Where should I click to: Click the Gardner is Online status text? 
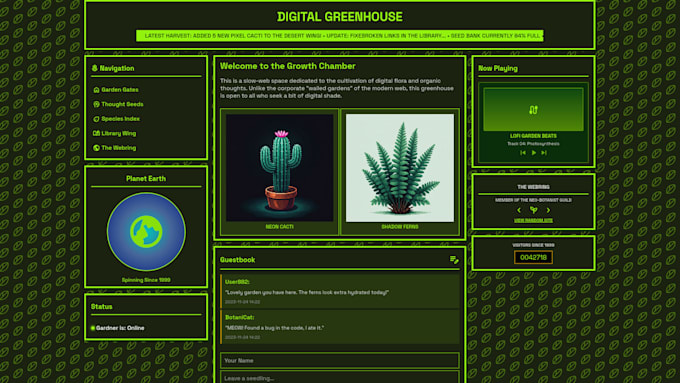coord(120,328)
